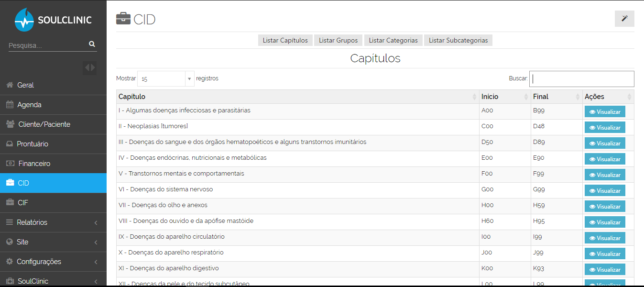Click the magic wand icon top right
Image resolution: width=644 pixels, height=287 pixels.
coord(624,19)
